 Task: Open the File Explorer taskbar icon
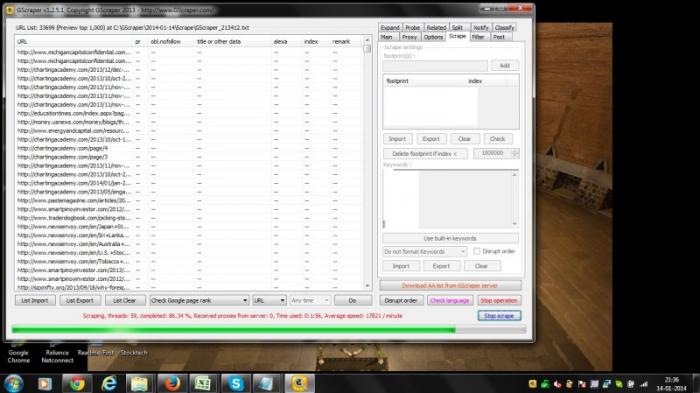[140, 383]
